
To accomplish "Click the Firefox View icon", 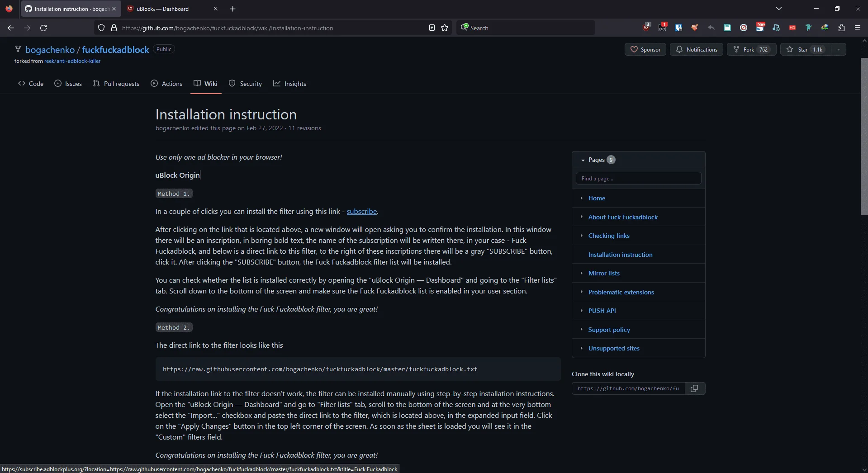I will click(9, 9).
